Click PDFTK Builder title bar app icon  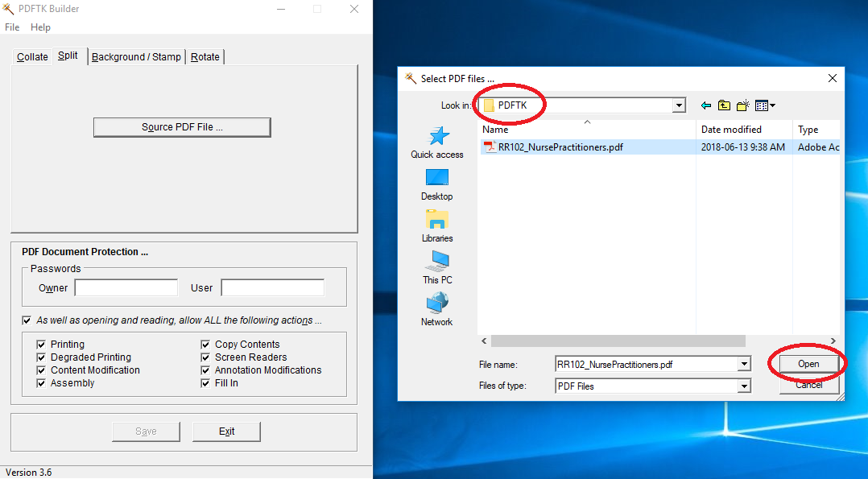[8, 9]
